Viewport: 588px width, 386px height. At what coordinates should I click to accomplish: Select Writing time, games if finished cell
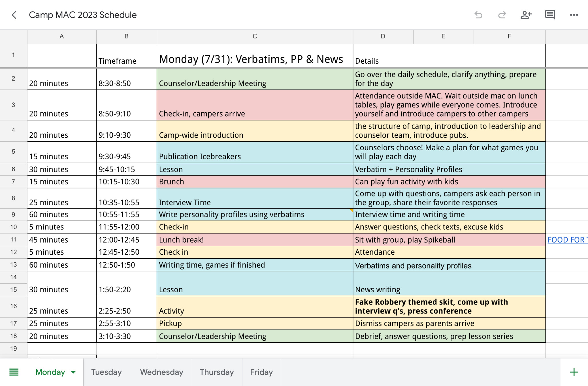click(255, 265)
